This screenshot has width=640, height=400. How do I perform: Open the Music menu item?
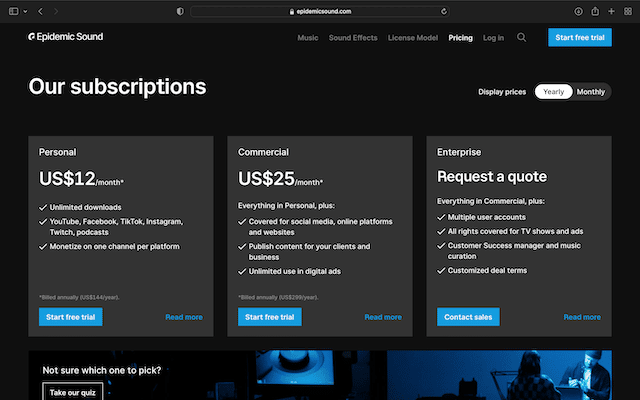(308, 38)
